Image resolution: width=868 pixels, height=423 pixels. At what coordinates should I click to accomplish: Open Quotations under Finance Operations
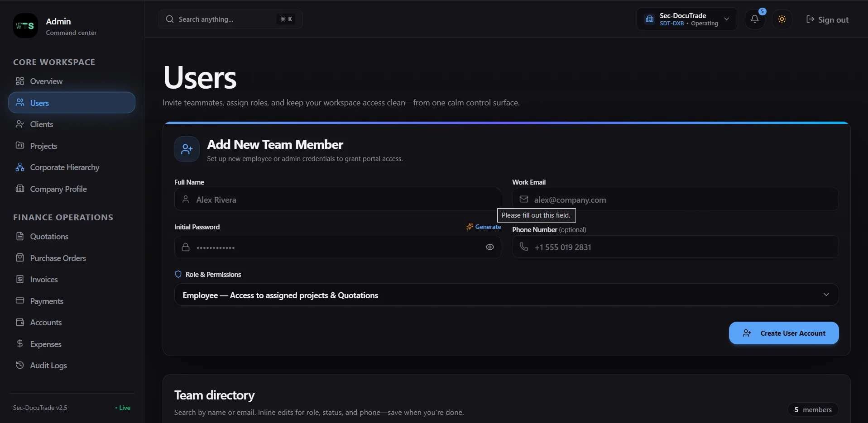tap(72, 237)
